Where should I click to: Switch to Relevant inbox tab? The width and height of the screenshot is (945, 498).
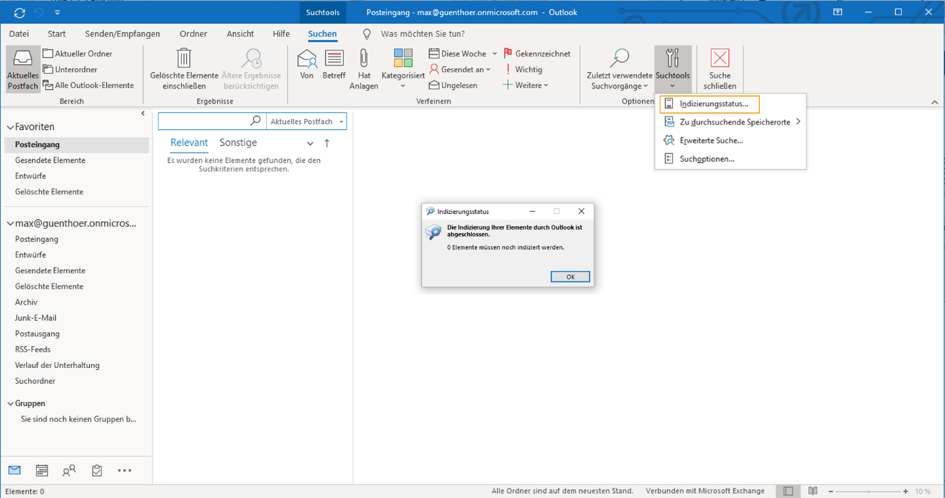coord(189,143)
